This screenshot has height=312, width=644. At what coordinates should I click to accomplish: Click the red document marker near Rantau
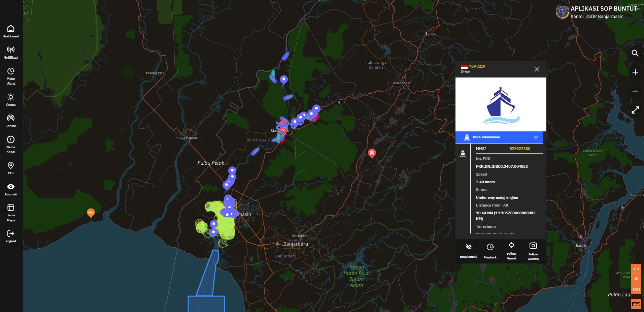click(372, 153)
